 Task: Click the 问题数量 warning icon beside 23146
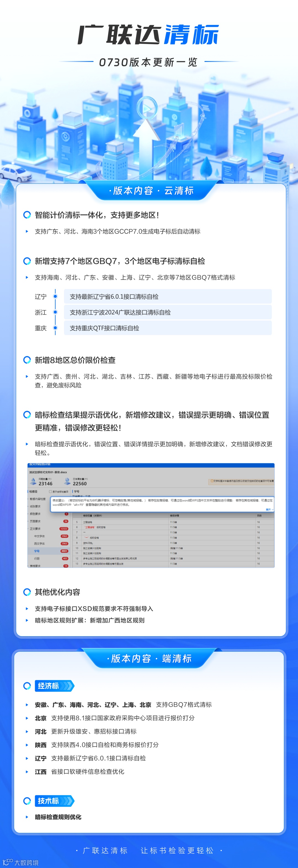(x=33, y=481)
